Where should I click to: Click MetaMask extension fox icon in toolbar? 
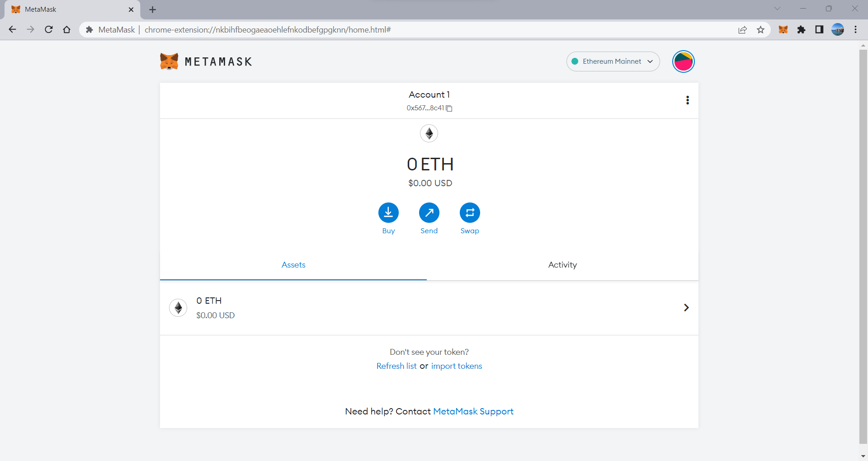point(783,30)
